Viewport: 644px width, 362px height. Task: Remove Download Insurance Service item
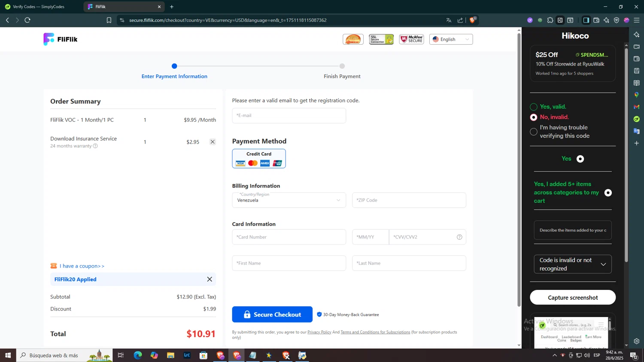[213, 142]
